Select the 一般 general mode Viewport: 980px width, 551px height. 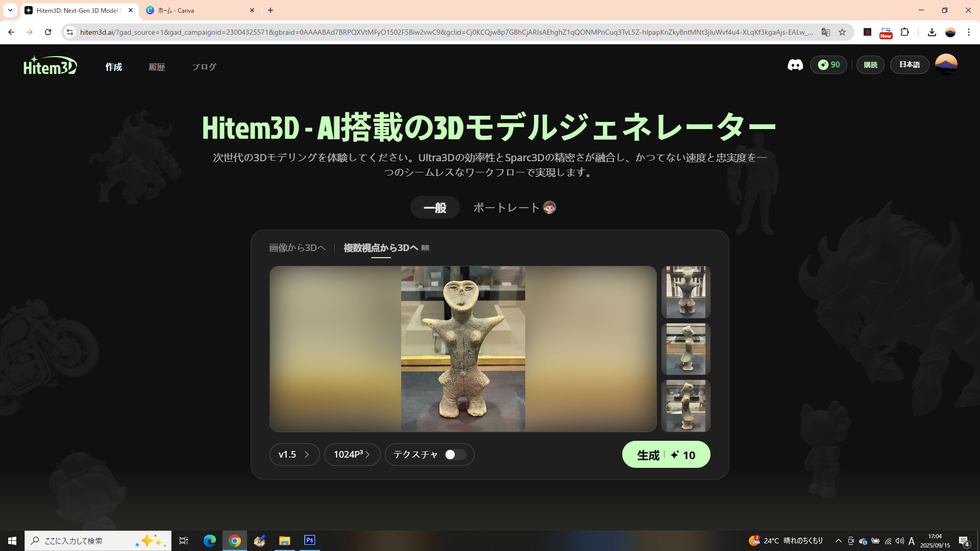click(435, 208)
